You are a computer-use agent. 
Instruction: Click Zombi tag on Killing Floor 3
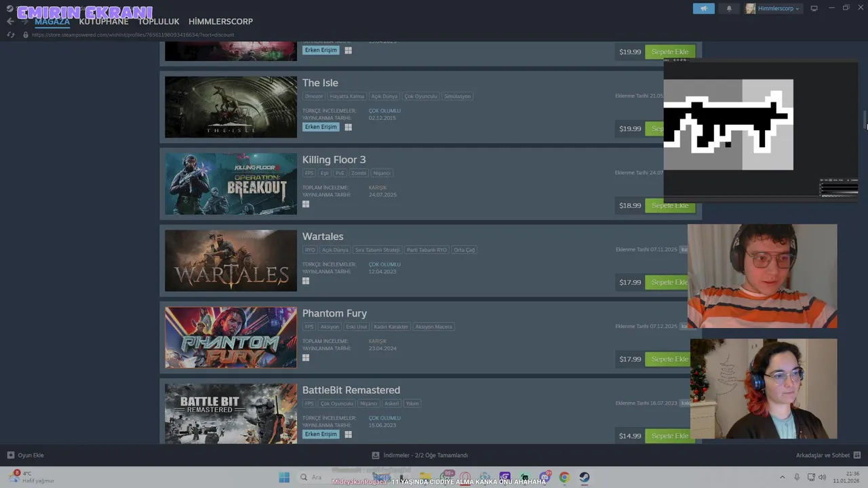point(359,173)
